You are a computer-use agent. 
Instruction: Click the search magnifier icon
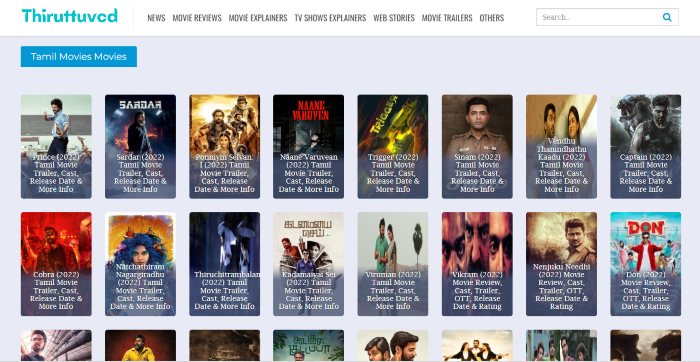point(667,17)
